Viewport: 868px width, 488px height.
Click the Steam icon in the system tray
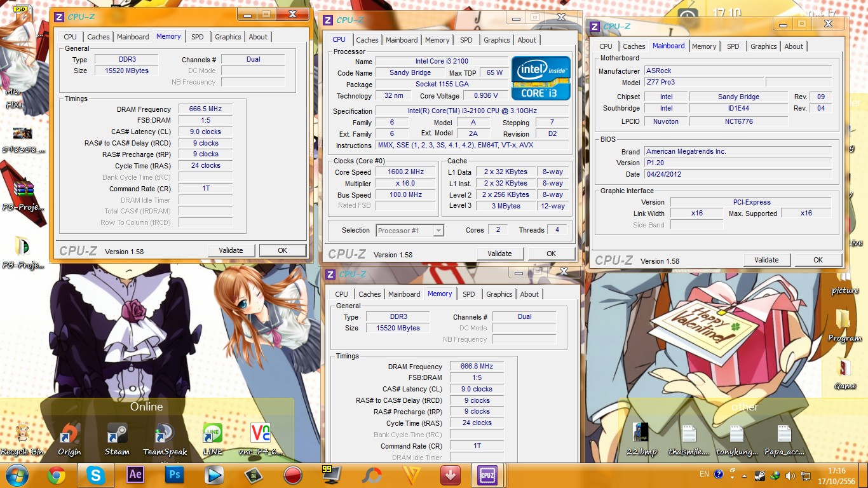(x=760, y=475)
